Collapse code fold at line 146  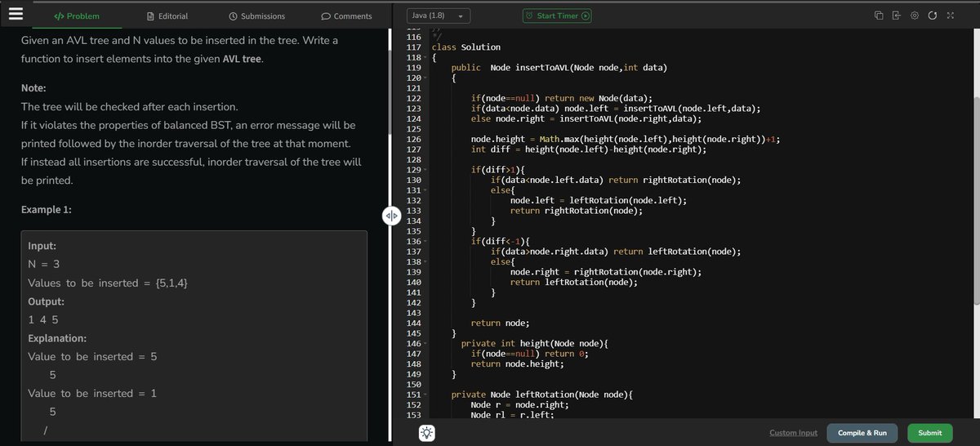tap(427, 344)
